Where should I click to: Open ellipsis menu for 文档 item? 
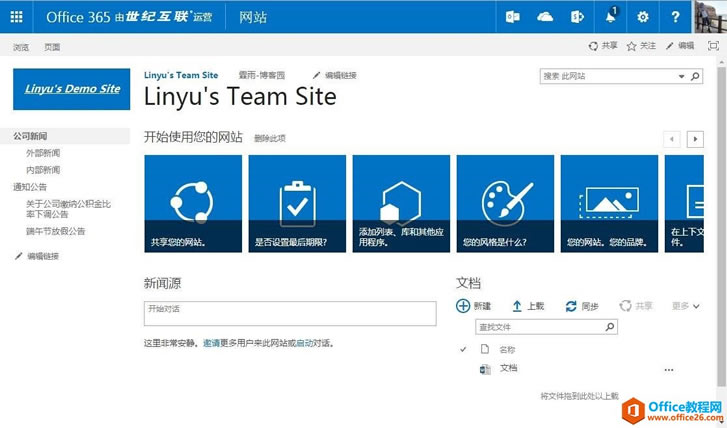point(668,370)
